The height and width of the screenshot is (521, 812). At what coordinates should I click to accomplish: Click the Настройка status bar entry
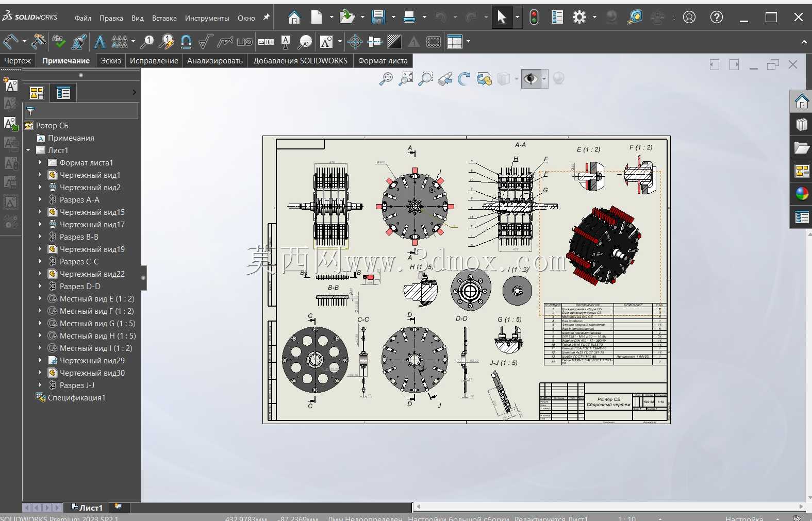[744, 518]
